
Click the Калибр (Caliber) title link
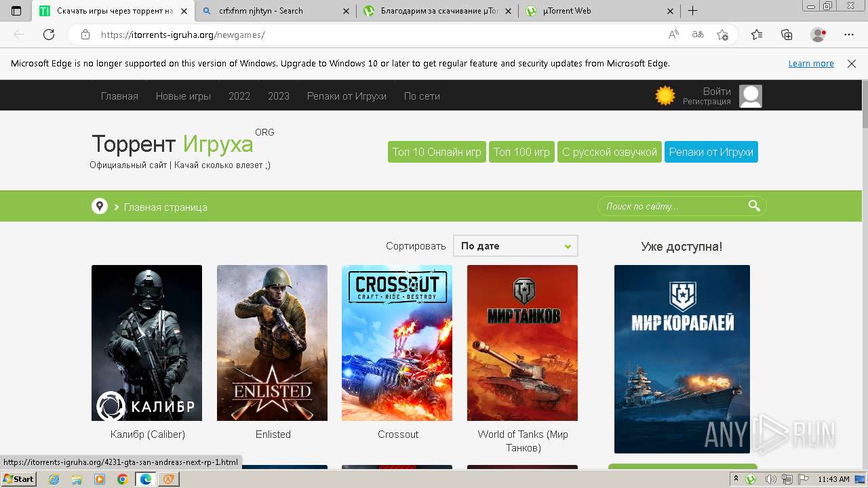click(x=148, y=434)
